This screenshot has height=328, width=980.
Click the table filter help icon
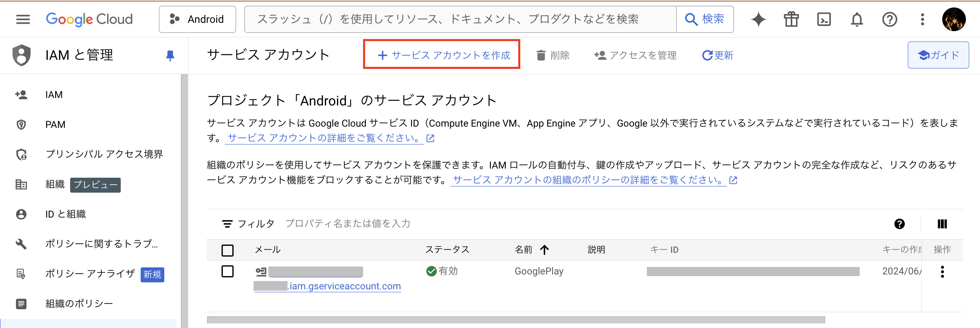(x=900, y=224)
